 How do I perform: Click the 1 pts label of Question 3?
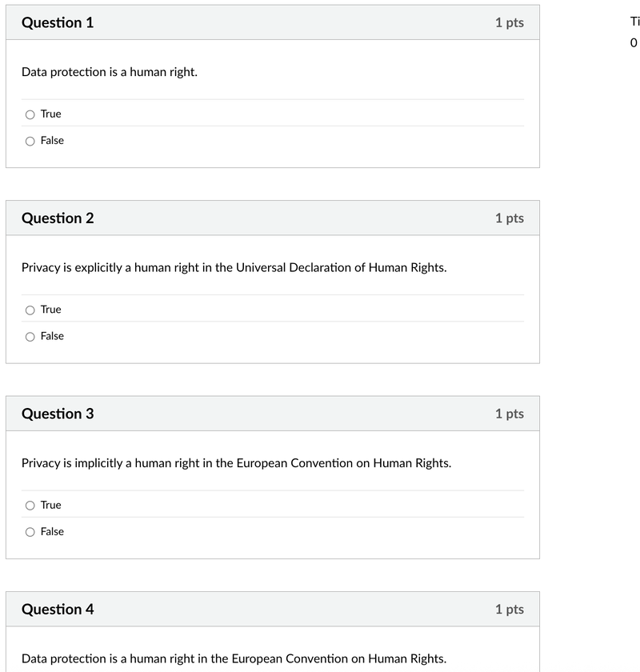(x=510, y=414)
